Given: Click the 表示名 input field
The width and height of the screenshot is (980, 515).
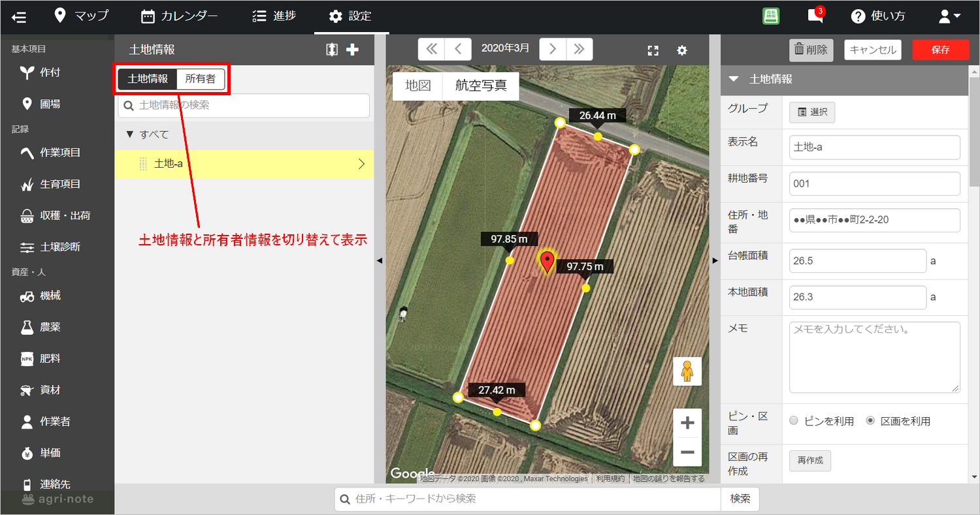Looking at the screenshot, I should [874, 148].
